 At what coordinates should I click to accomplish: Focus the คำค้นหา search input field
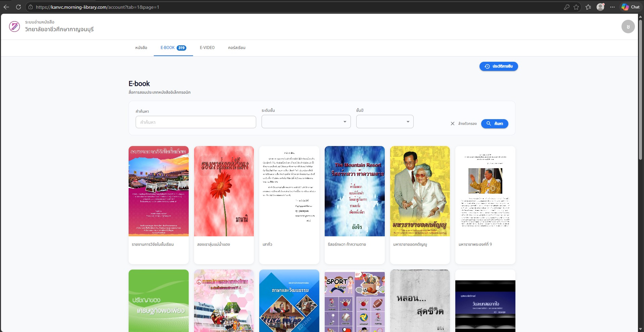[x=196, y=122]
